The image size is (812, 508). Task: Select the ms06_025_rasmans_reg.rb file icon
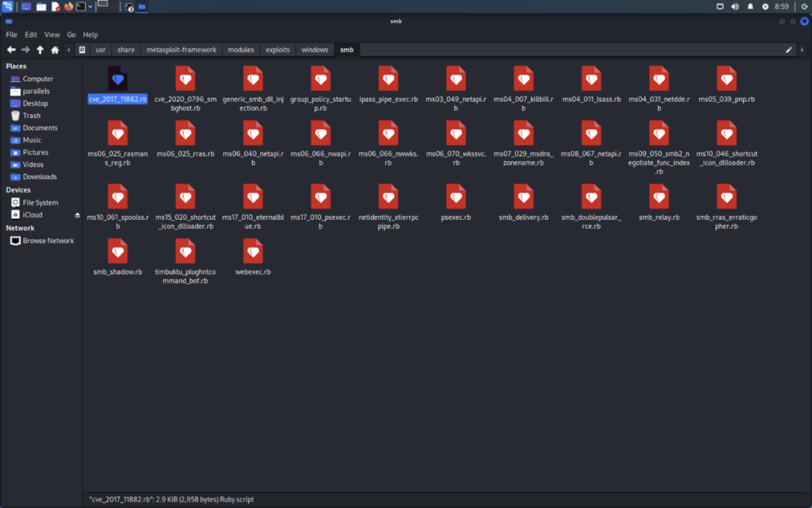click(x=117, y=133)
